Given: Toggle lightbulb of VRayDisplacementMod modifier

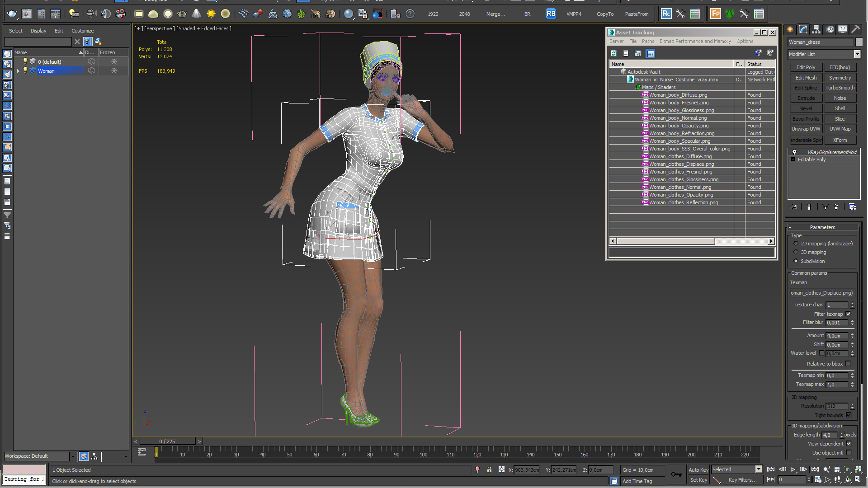Looking at the screenshot, I should [x=794, y=152].
